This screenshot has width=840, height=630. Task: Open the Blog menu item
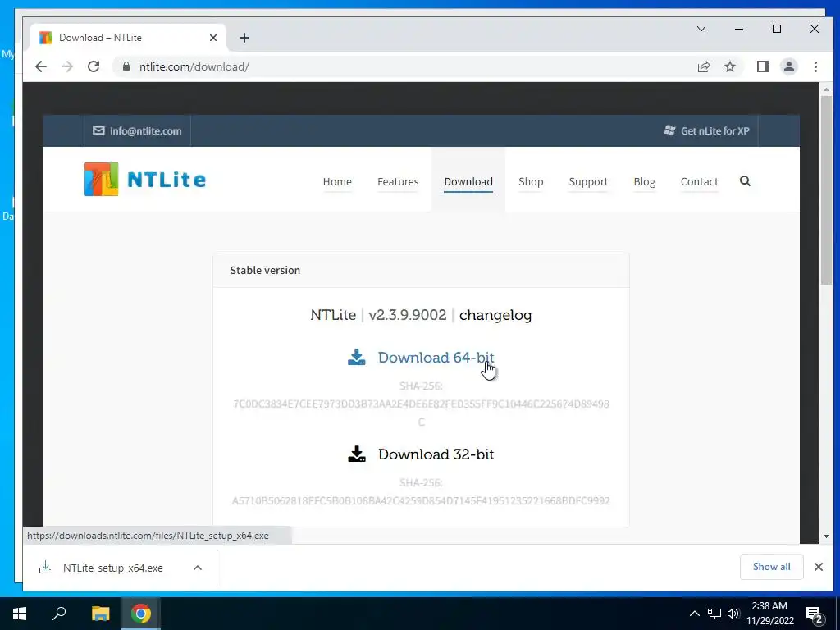click(645, 181)
